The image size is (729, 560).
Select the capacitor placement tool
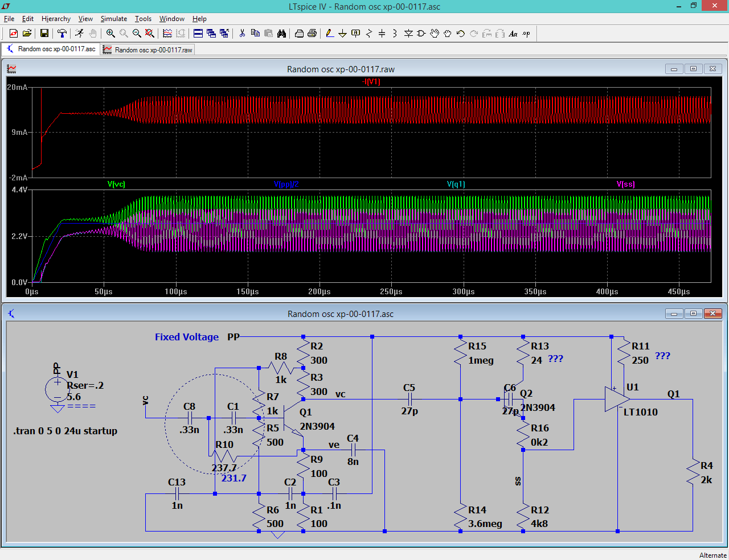pyautogui.click(x=382, y=34)
